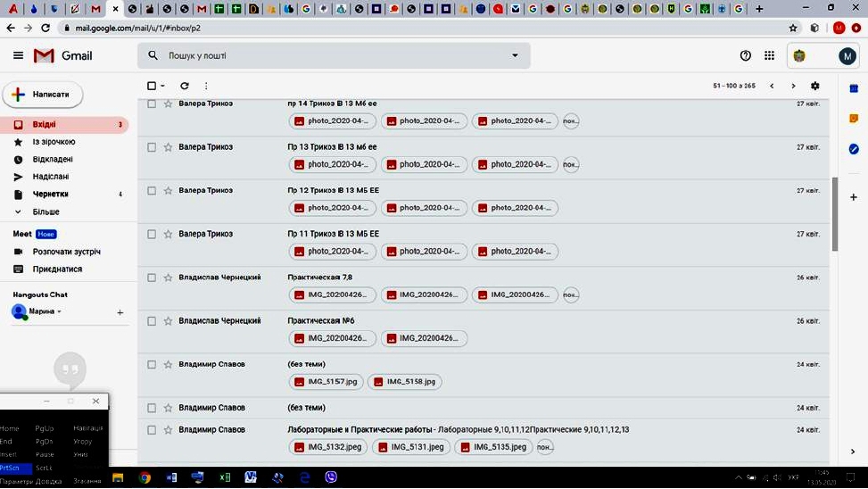Reload page in browser toolbar

coord(45,28)
